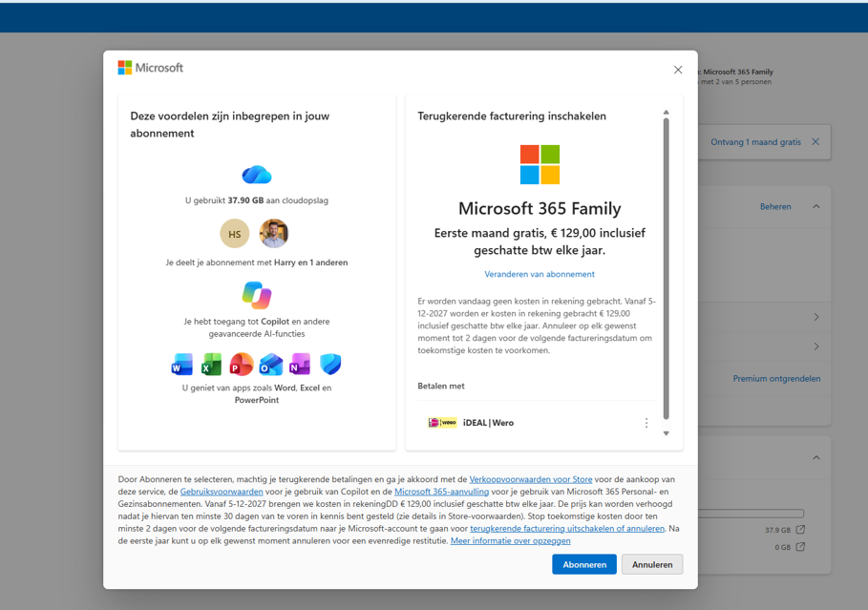Click the scroll down arrow in billing panel

[666, 433]
